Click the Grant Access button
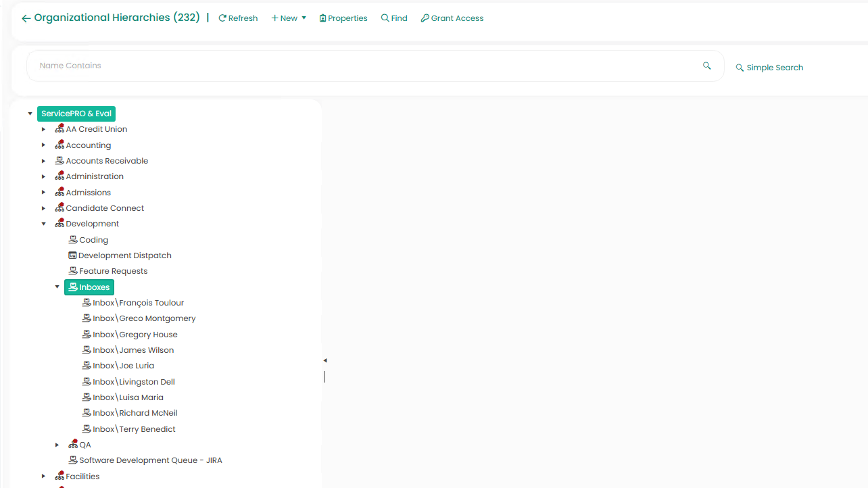Image resolution: width=868 pixels, height=488 pixels. click(x=452, y=18)
